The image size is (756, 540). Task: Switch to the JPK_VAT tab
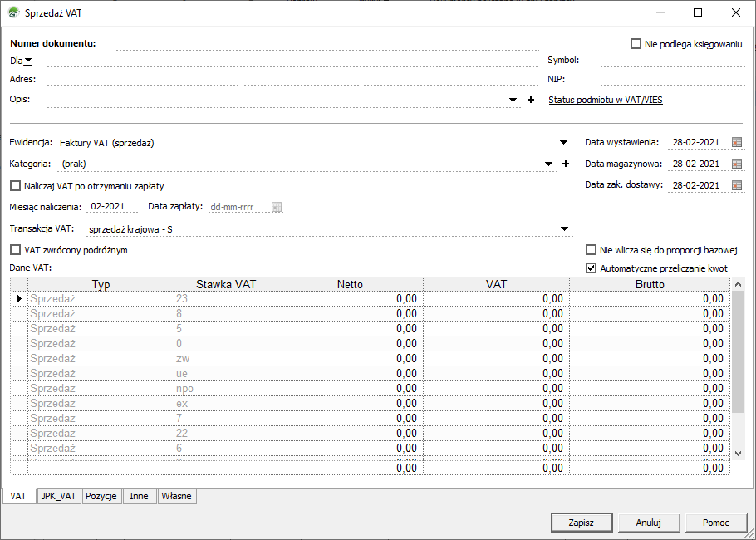point(59,496)
